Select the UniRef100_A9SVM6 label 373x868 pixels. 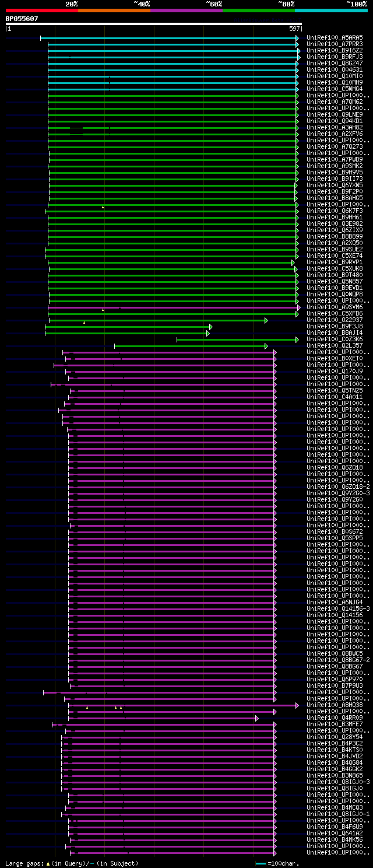335,307
